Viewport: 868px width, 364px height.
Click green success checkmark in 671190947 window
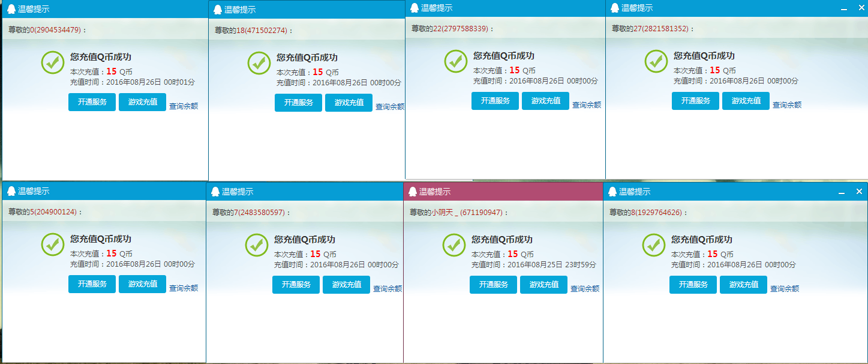(454, 245)
